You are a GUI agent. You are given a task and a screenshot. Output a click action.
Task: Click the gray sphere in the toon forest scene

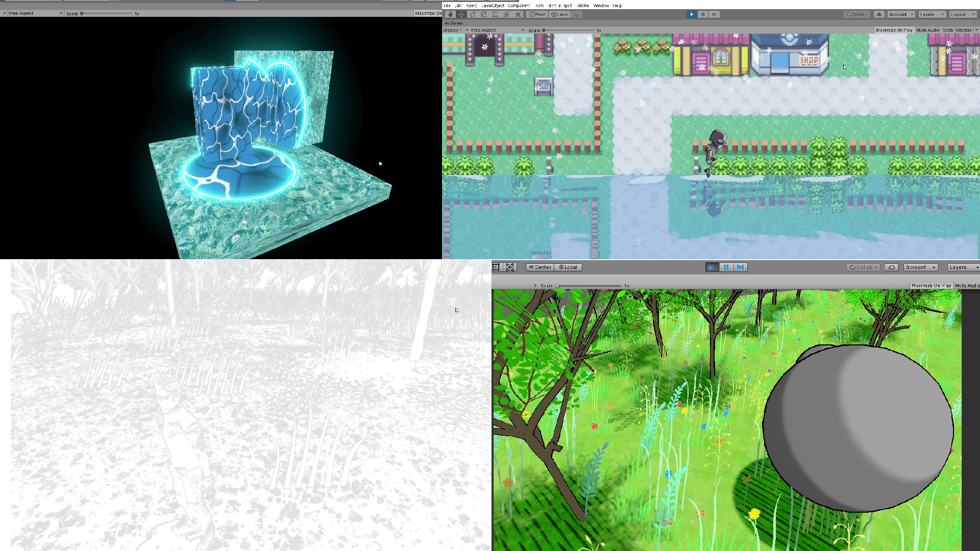858,428
